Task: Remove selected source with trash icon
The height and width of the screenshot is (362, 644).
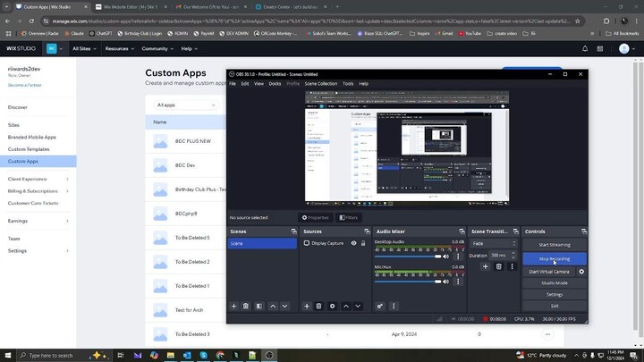Action: (x=318, y=307)
